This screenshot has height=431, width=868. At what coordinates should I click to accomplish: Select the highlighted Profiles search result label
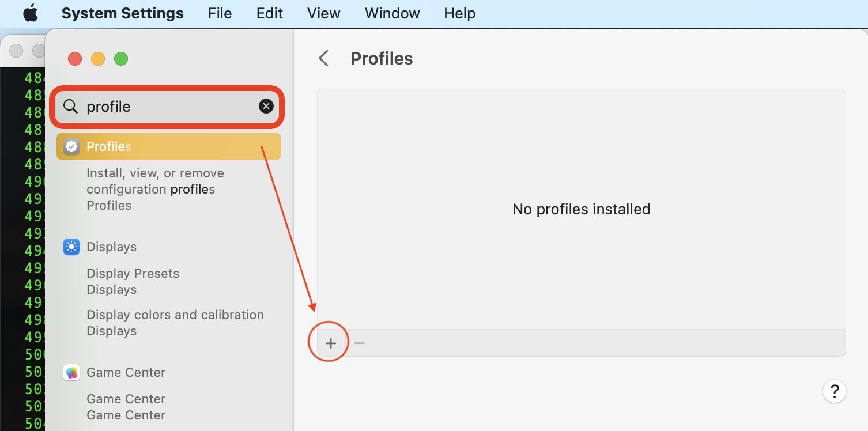tap(109, 146)
